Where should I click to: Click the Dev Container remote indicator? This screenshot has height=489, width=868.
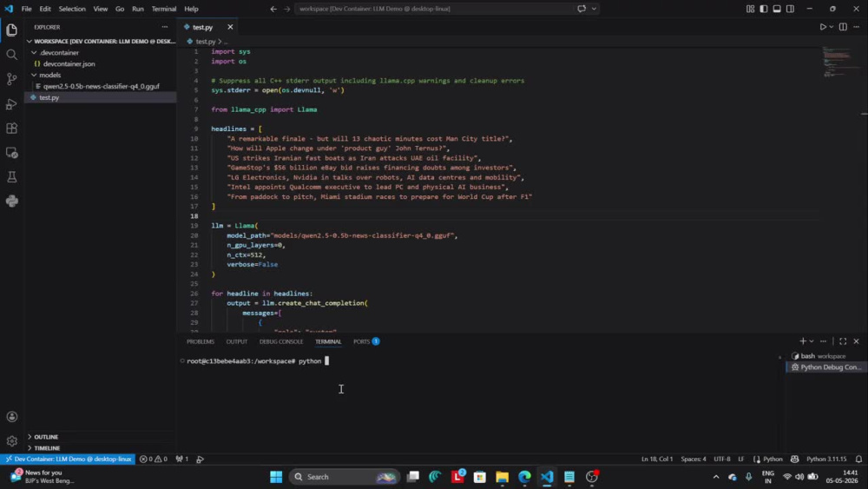coord(68,459)
